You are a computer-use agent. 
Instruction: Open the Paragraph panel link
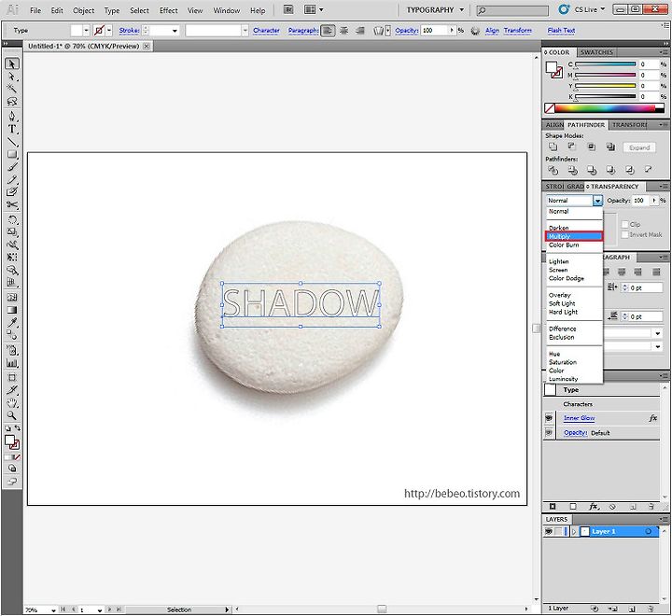(x=303, y=31)
